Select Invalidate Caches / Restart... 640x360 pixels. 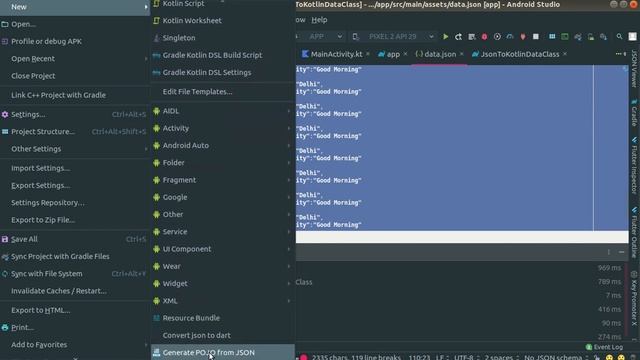(75, 291)
